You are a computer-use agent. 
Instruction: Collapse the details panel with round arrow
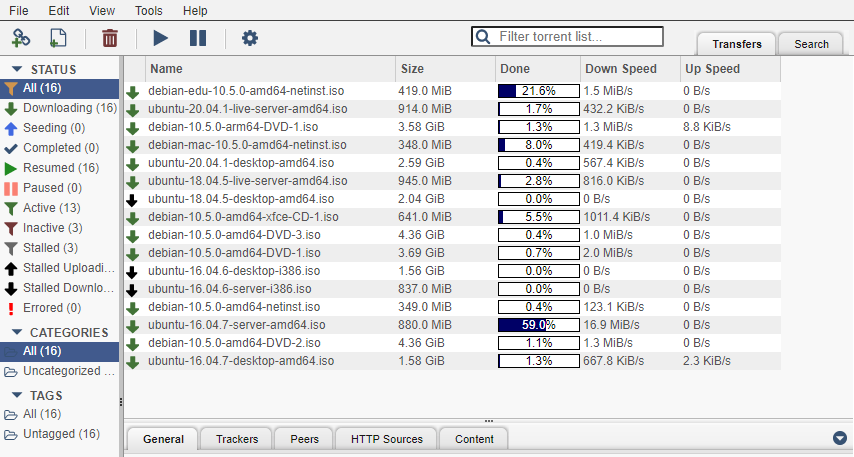(839, 438)
